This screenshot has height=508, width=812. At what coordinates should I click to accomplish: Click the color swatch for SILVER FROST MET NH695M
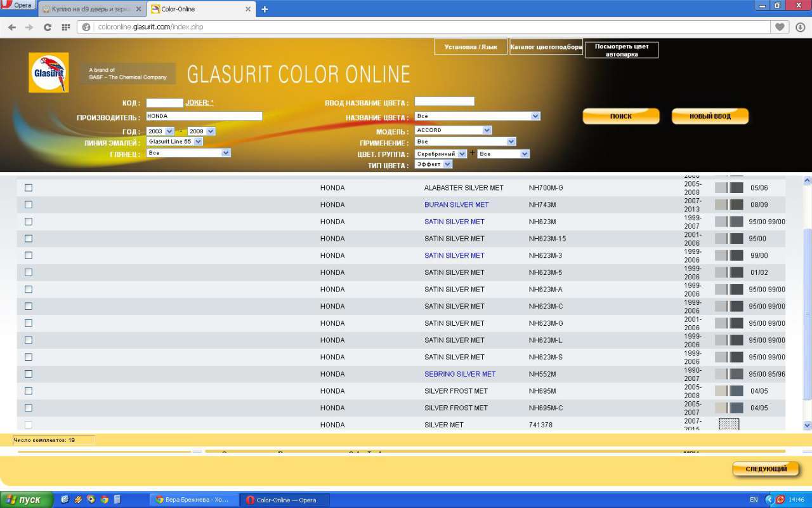(729, 391)
